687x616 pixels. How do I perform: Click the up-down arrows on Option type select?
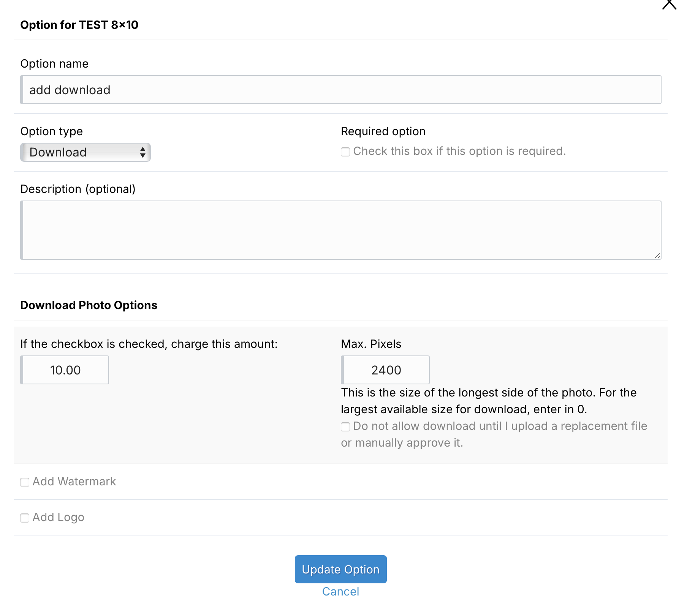[142, 152]
